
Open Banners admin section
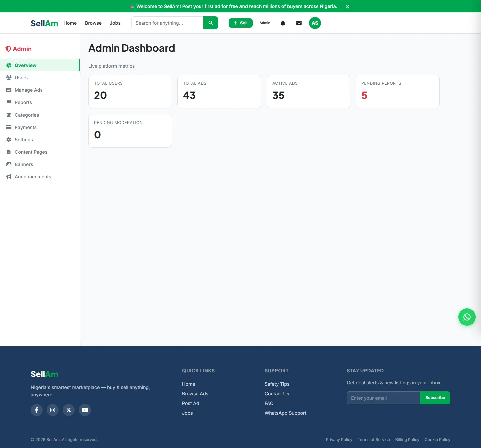point(40,164)
